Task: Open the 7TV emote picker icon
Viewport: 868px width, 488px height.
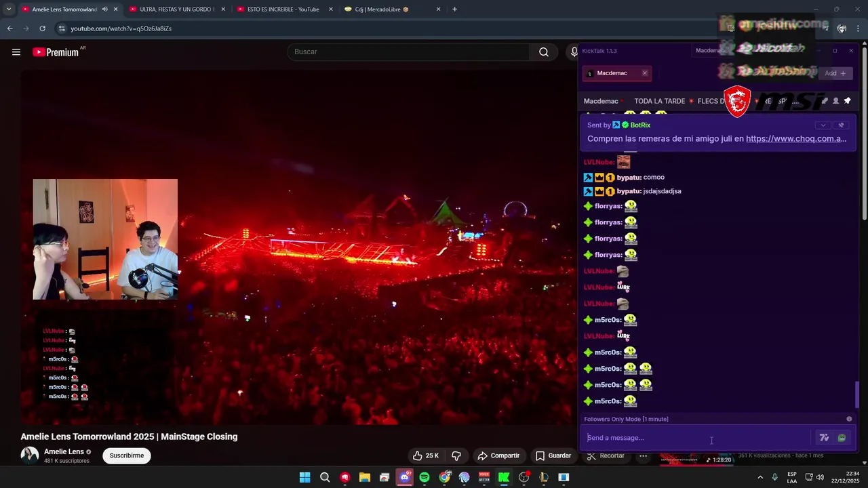Action: (x=824, y=438)
